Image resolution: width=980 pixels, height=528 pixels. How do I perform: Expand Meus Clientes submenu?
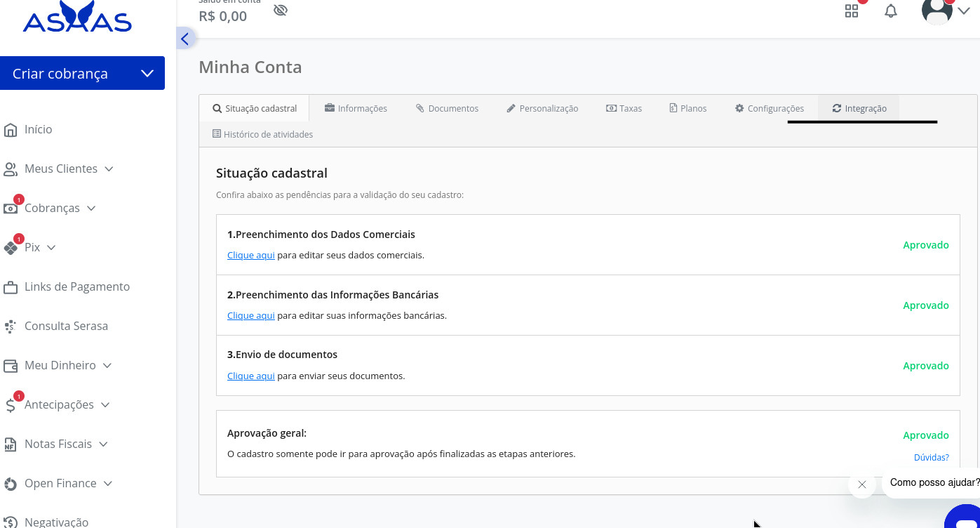[109, 169]
